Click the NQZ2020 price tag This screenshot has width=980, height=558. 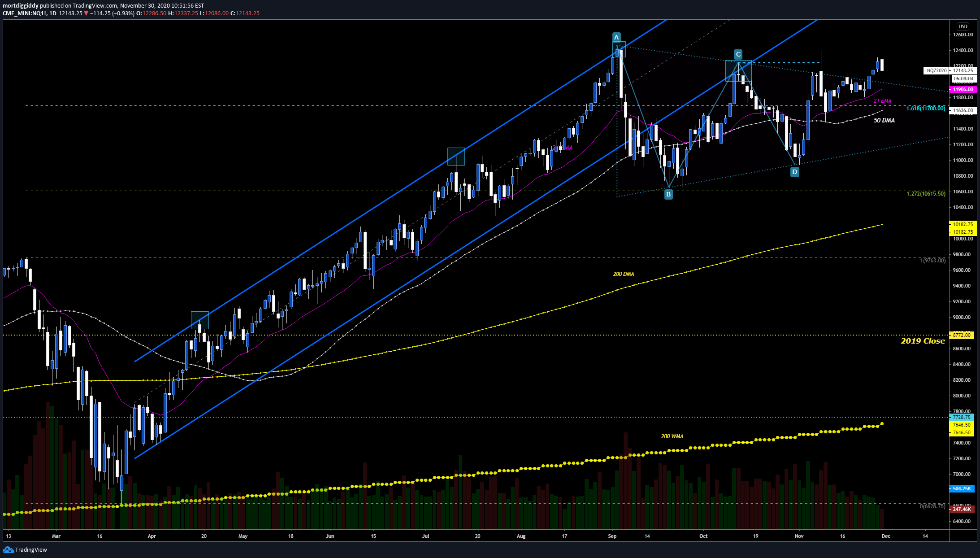click(x=937, y=70)
